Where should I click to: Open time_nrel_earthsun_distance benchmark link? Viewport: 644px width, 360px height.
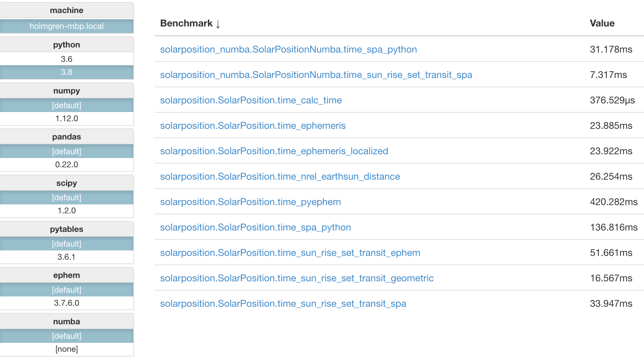[280, 177]
